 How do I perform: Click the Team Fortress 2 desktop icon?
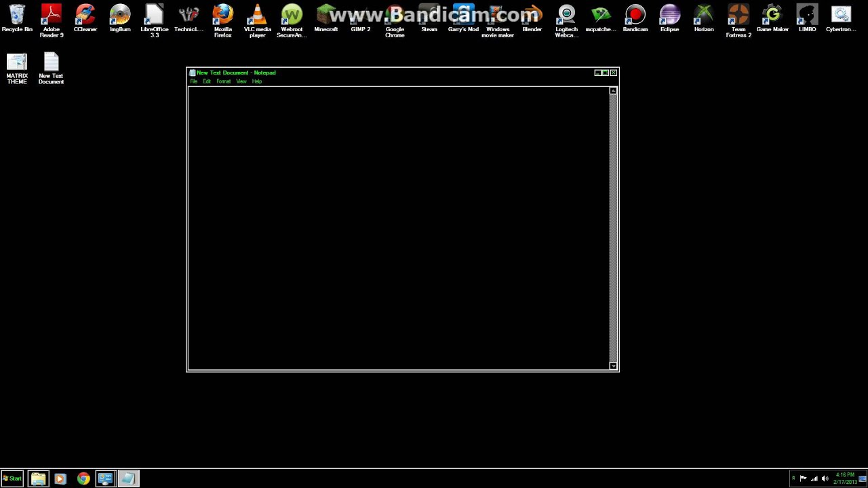pyautogui.click(x=738, y=21)
